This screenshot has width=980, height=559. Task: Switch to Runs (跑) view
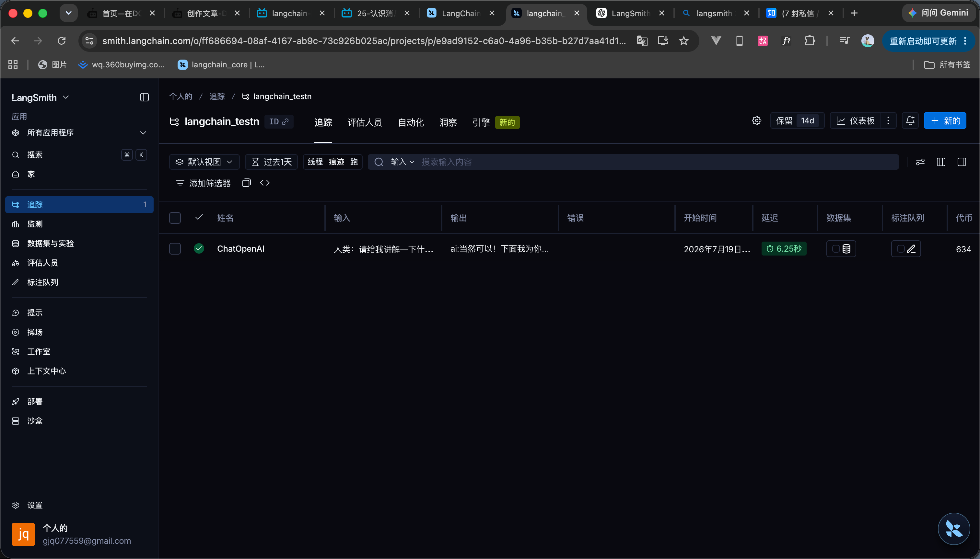354,162
